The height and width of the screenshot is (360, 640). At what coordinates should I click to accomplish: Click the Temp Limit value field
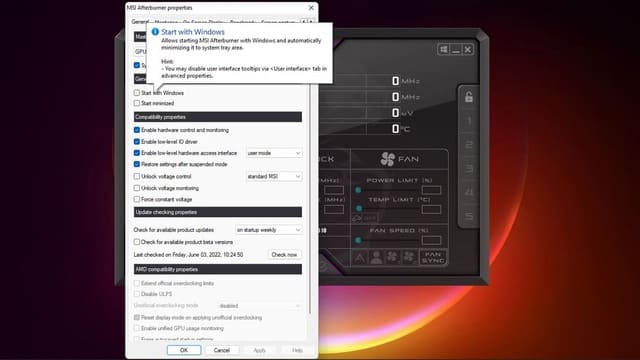pyautogui.click(x=431, y=209)
